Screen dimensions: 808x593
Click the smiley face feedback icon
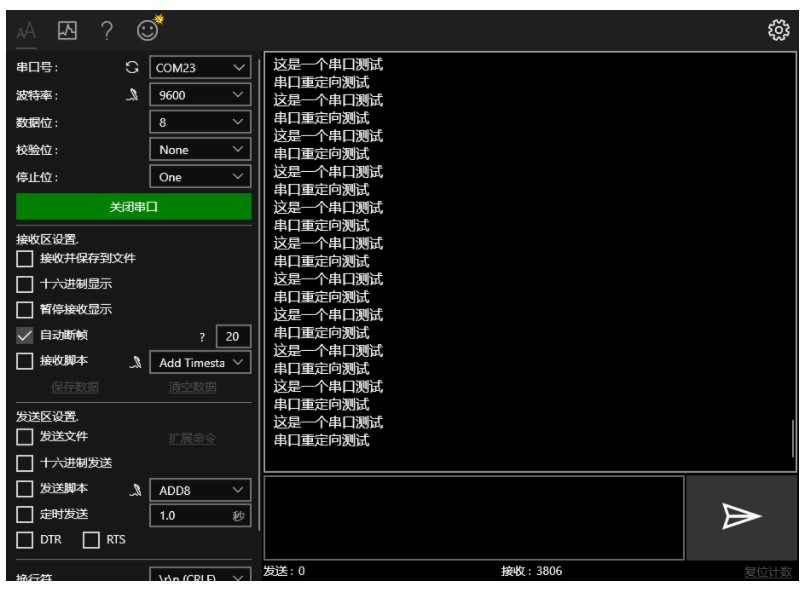[149, 29]
